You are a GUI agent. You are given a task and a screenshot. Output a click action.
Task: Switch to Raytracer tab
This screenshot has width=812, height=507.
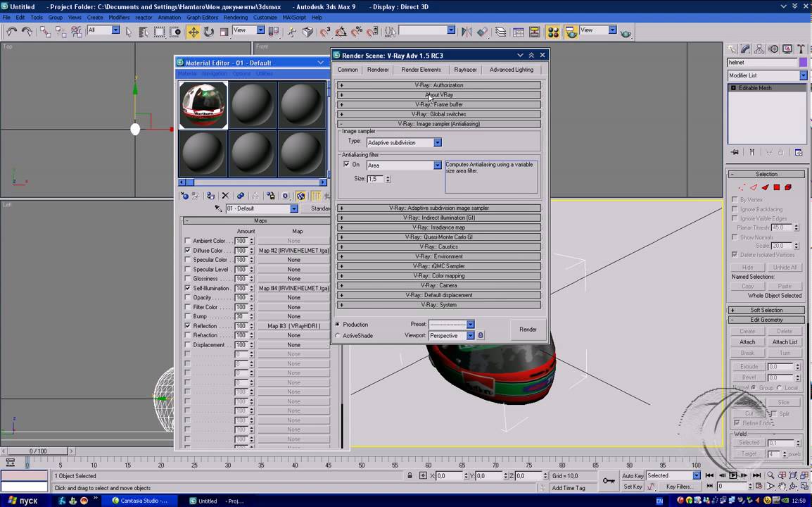tap(465, 70)
